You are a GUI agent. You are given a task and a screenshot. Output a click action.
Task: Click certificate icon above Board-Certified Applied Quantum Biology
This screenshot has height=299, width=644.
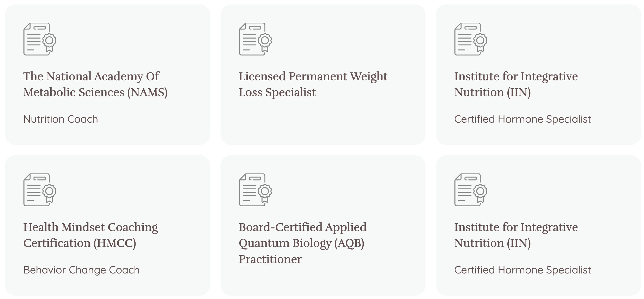(256, 190)
